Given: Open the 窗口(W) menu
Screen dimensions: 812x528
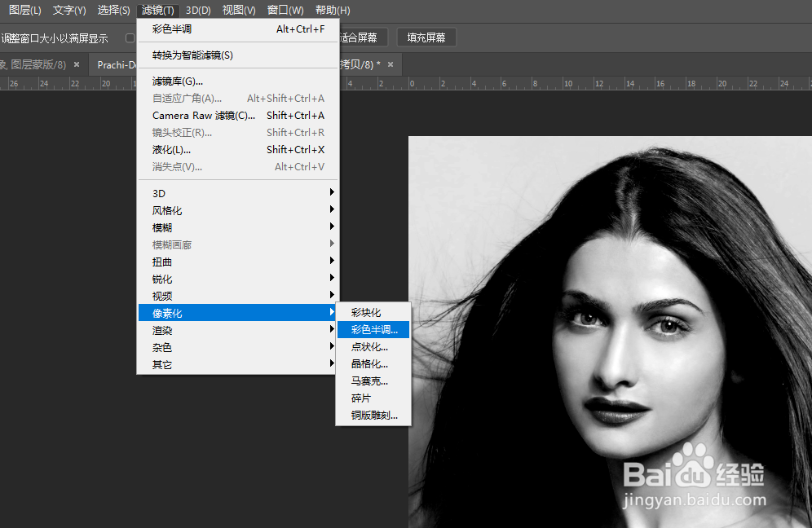Looking at the screenshot, I should click(x=285, y=10).
